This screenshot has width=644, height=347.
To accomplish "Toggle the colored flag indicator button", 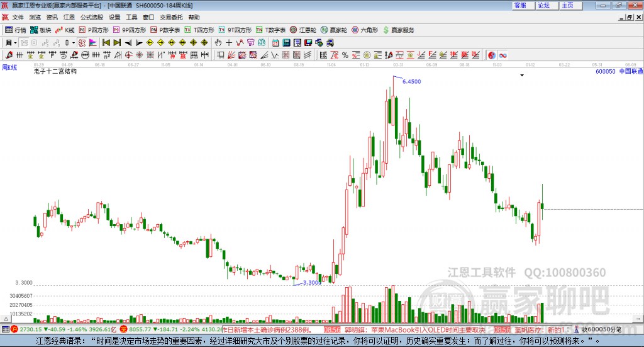I will 93,43.
